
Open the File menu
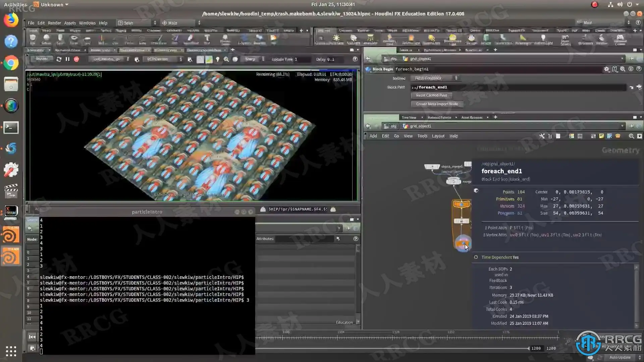point(31,23)
